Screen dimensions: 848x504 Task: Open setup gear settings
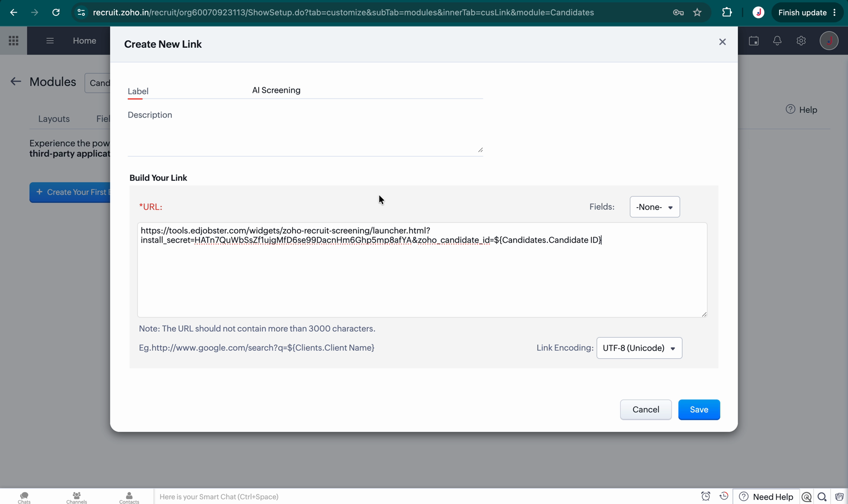(801, 41)
